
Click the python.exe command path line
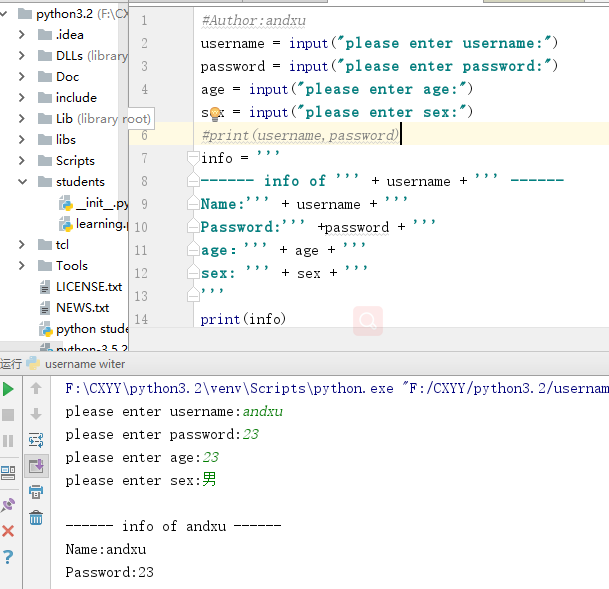click(x=337, y=388)
